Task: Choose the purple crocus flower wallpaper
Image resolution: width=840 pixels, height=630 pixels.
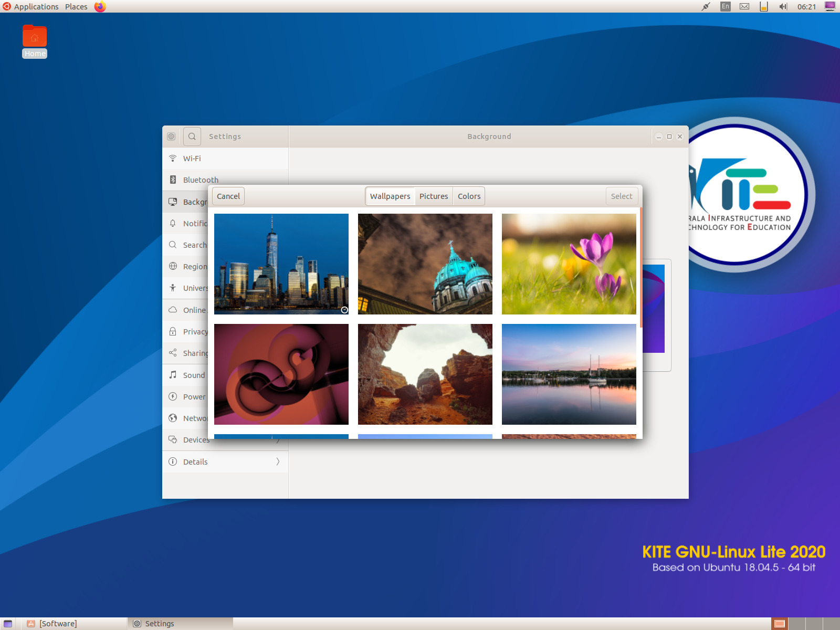Action: point(569,264)
